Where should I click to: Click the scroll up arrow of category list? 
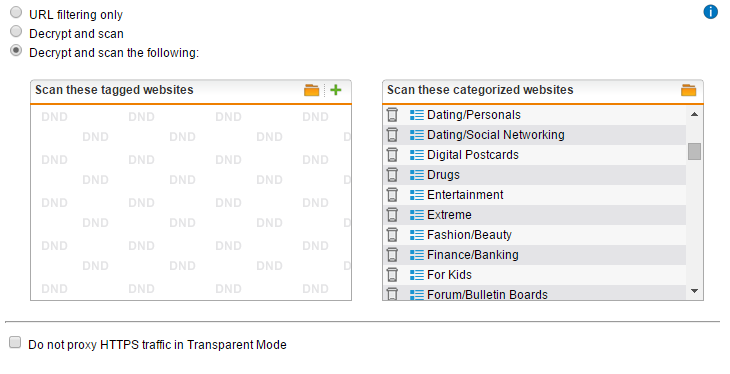[694, 114]
